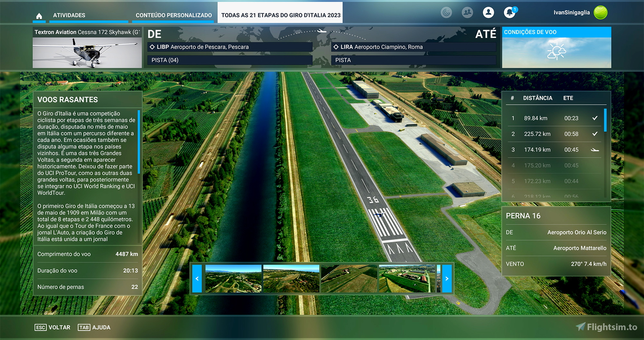Open the target achievements icon
The height and width of the screenshot is (340, 644).
447,12
